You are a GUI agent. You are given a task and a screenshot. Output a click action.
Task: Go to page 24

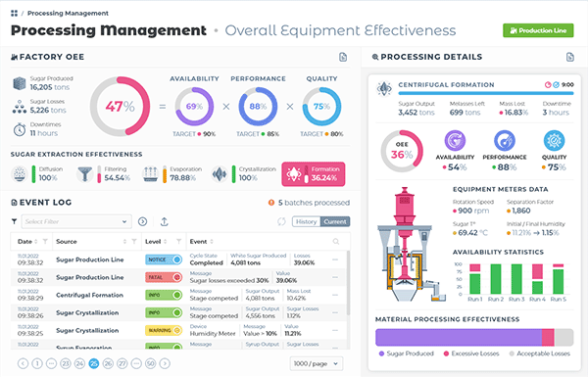(79, 363)
